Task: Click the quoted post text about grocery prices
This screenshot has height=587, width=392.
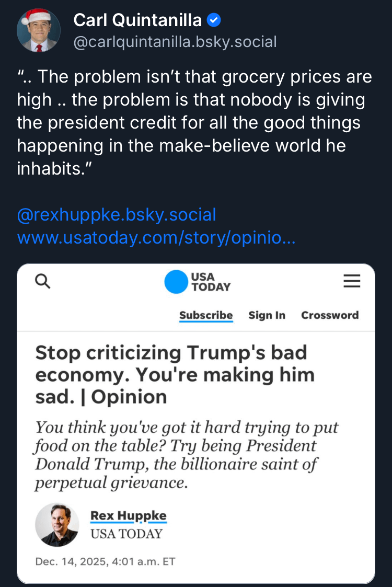Action: tap(194, 122)
